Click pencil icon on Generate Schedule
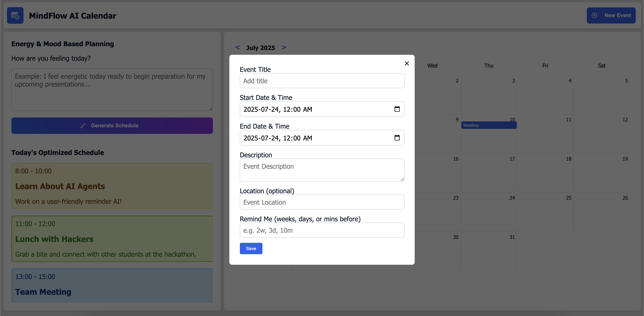The image size is (644, 316). [x=83, y=126]
